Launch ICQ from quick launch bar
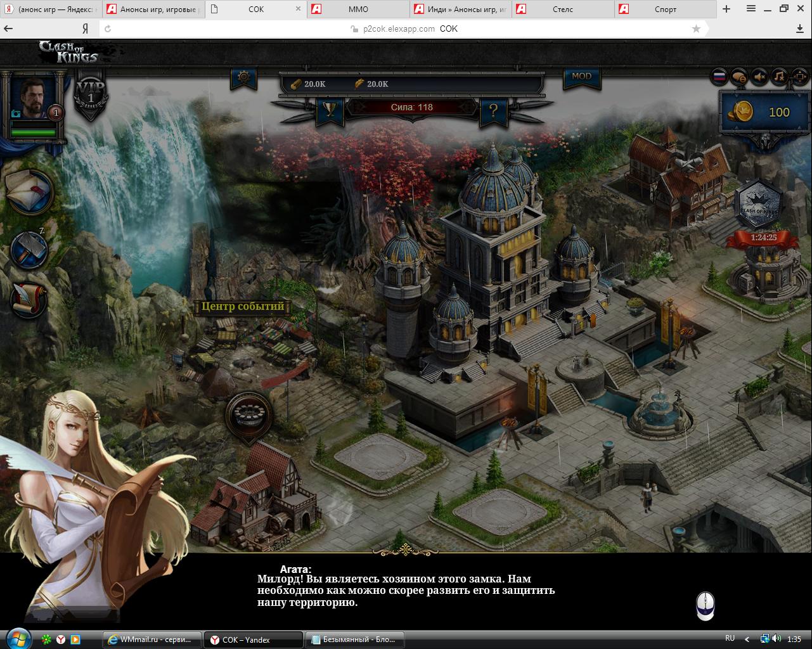 point(47,639)
